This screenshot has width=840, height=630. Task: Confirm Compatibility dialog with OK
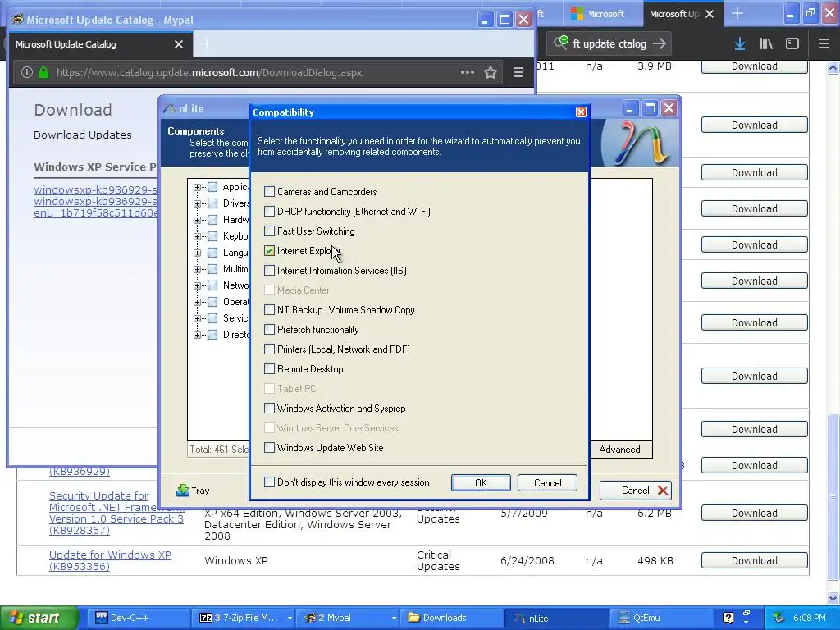click(481, 482)
